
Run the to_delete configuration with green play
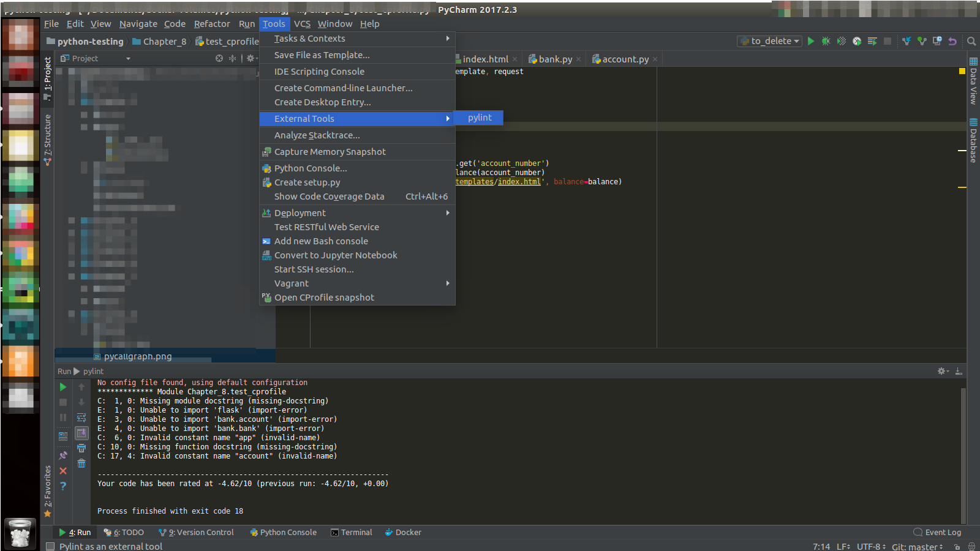pyautogui.click(x=811, y=41)
